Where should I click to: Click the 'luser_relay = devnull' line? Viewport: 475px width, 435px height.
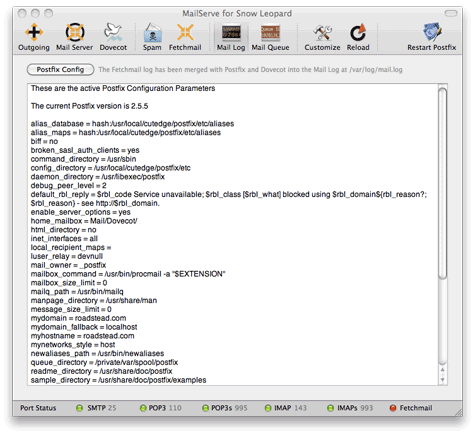click(x=67, y=256)
